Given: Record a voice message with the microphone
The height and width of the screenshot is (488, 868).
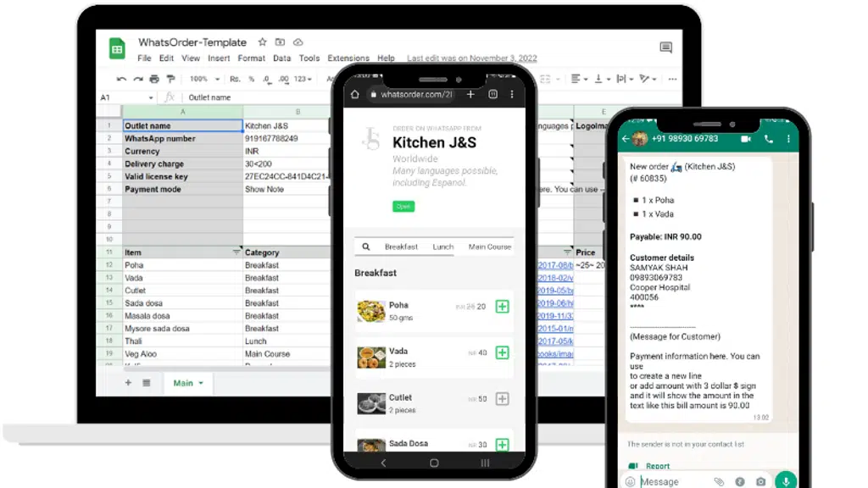Looking at the screenshot, I should [x=786, y=481].
